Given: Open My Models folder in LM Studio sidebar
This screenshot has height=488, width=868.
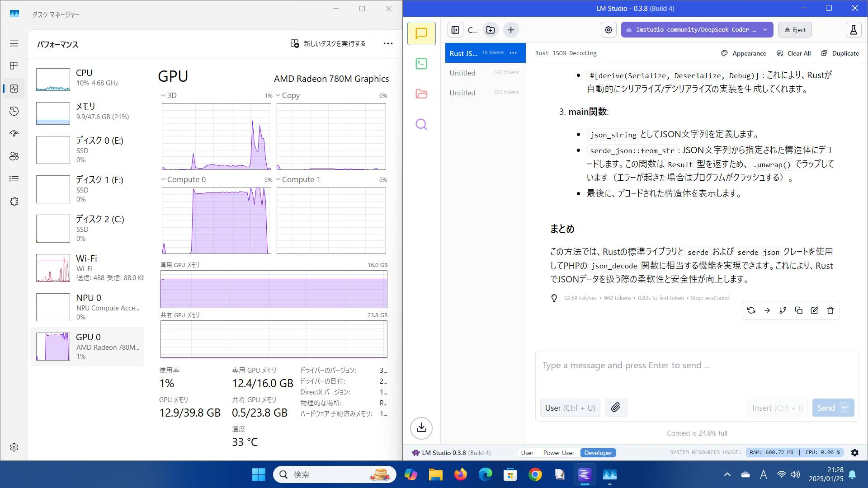Looking at the screenshot, I should pyautogui.click(x=421, y=94).
